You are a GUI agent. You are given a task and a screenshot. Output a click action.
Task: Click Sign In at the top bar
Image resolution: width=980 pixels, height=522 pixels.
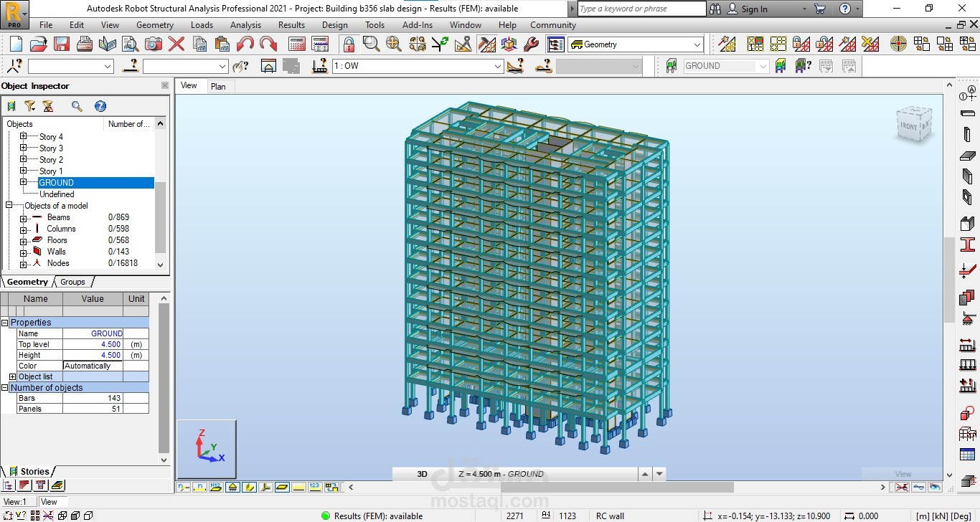point(755,9)
